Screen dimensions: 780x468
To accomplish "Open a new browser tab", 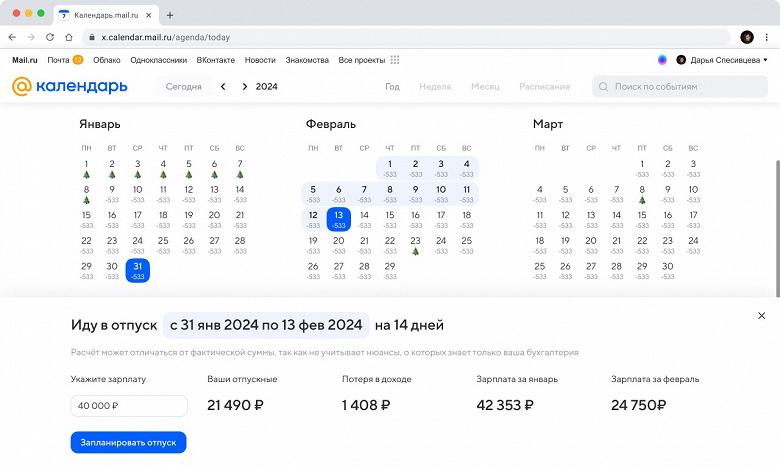I will click(x=170, y=15).
